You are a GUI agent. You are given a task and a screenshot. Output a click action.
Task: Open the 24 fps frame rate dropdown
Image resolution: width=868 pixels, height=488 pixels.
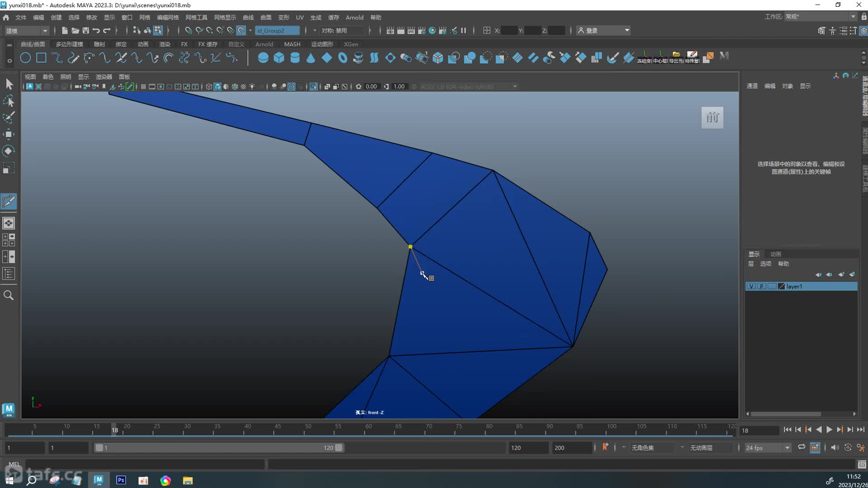[768, 447]
